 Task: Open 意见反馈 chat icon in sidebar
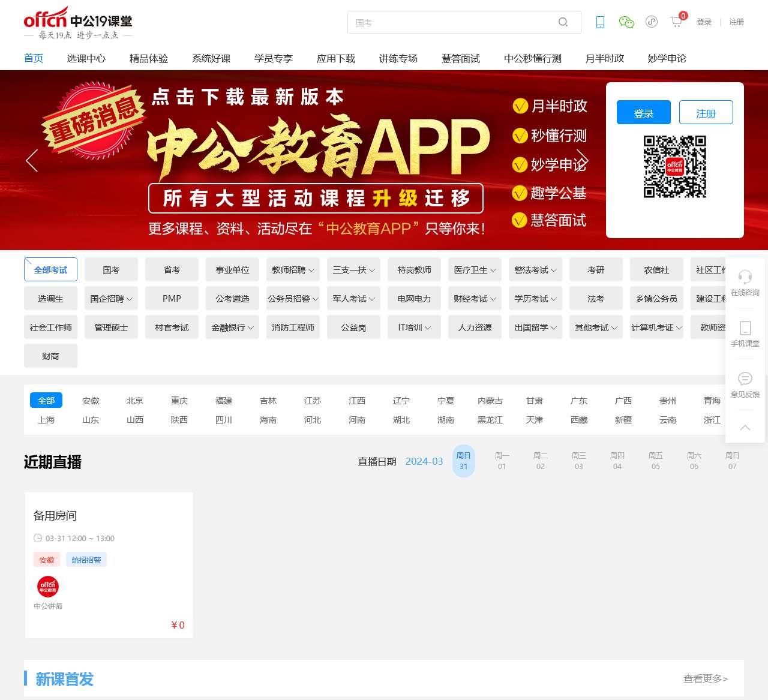745,378
